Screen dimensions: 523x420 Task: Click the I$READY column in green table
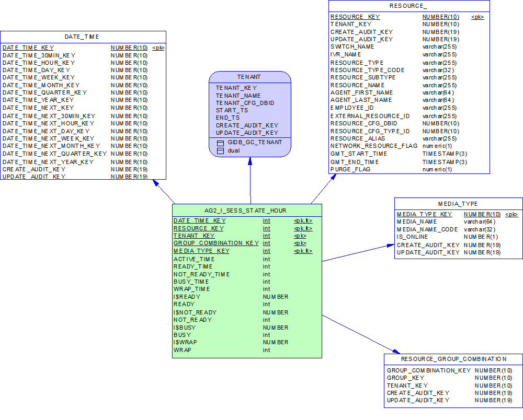point(187,297)
